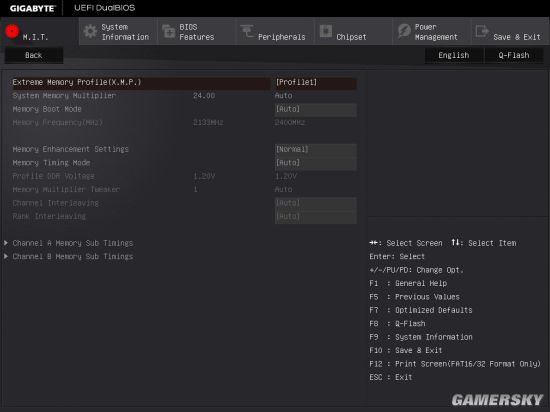
Task: Click the Peripherals connector icon
Action: pyautogui.click(x=247, y=32)
